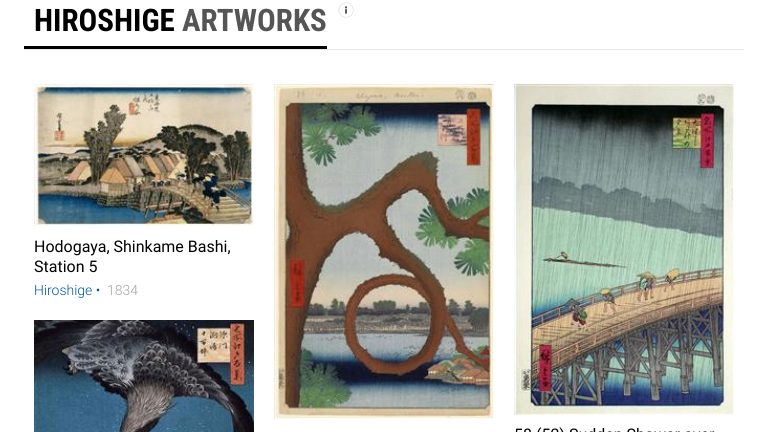
Task: Open the eagle print thumbnail
Action: click(x=144, y=376)
